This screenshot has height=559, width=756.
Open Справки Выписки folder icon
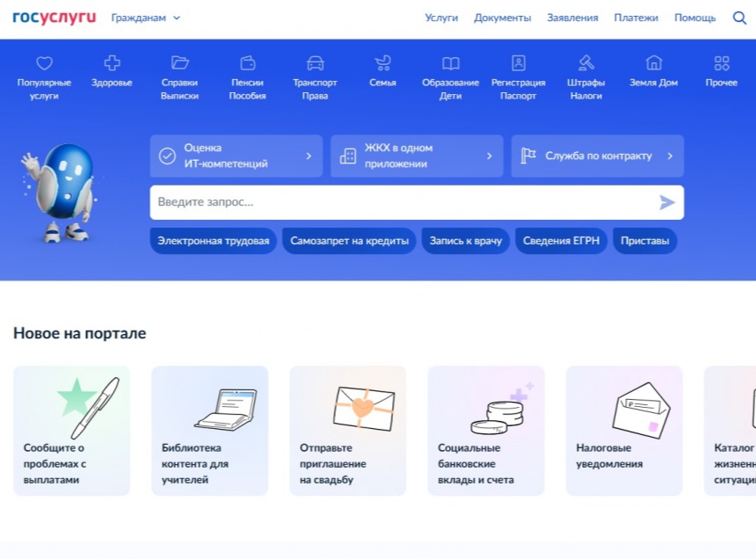[179, 63]
